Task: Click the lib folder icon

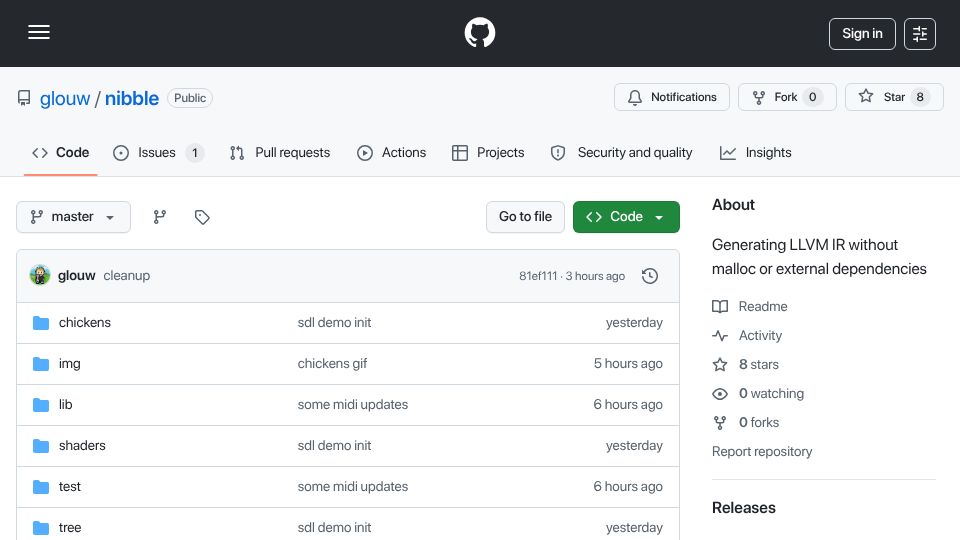Action: point(41,405)
